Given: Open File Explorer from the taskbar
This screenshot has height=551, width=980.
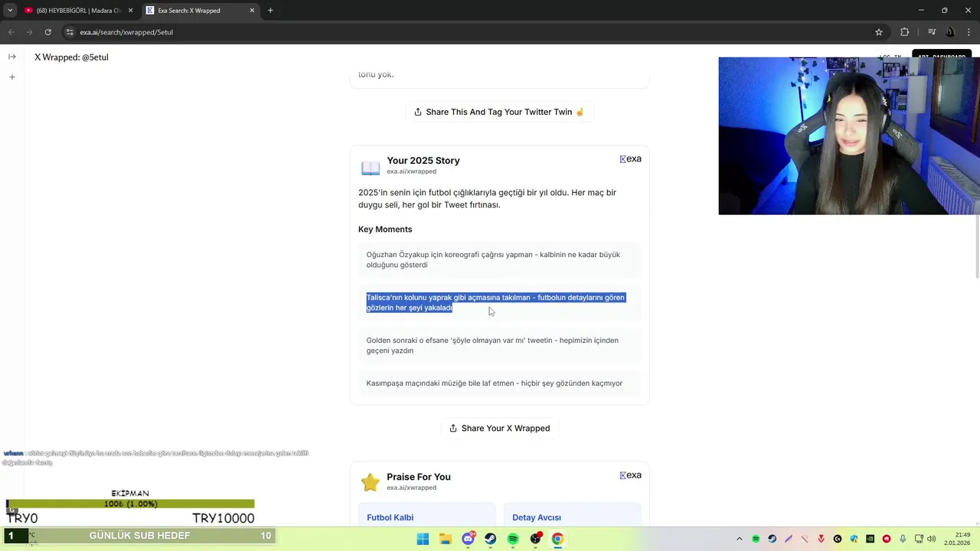Looking at the screenshot, I should click(x=446, y=539).
